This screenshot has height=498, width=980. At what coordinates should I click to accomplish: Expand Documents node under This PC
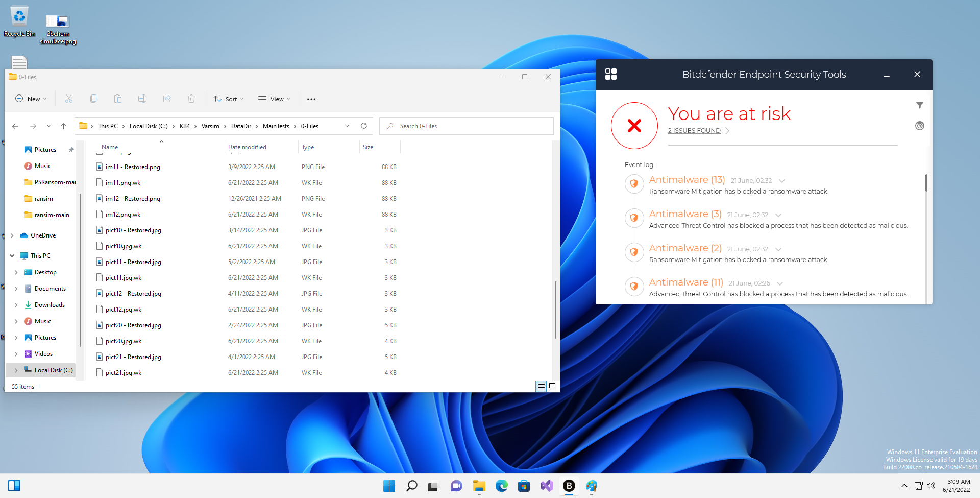point(16,289)
